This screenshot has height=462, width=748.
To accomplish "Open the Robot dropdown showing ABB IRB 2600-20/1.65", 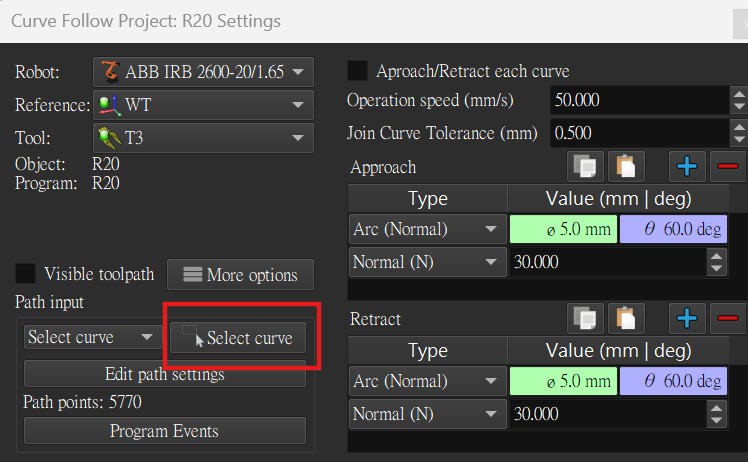I will point(203,72).
